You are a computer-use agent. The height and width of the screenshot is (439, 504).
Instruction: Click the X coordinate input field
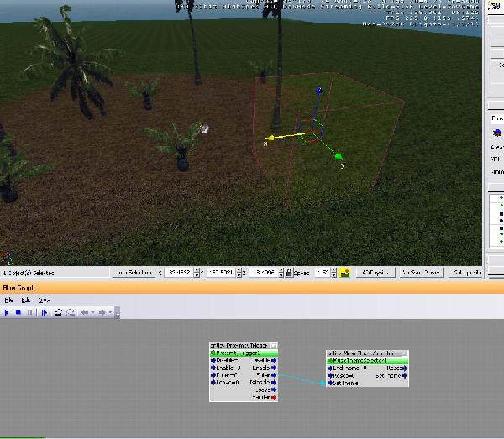[x=179, y=273]
